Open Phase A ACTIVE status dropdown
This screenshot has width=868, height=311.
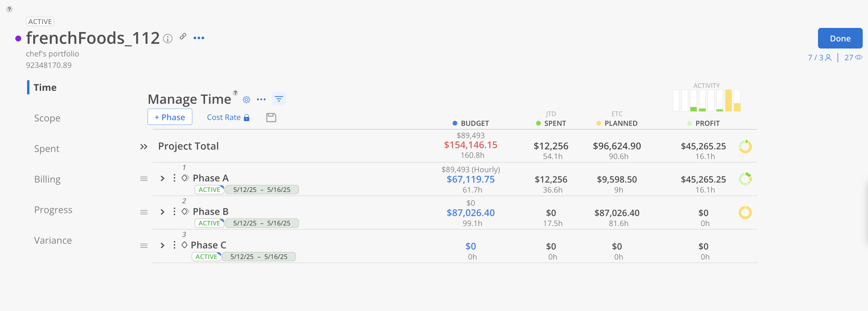pyautogui.click(x=209, y=190)
